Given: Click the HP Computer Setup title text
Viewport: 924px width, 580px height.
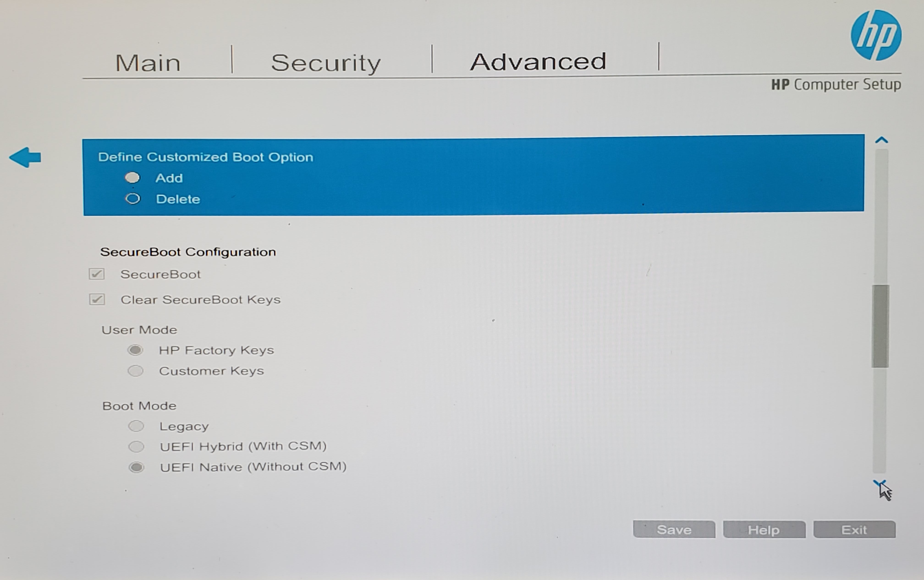Looking at the screenshot, I should [836, 84].
